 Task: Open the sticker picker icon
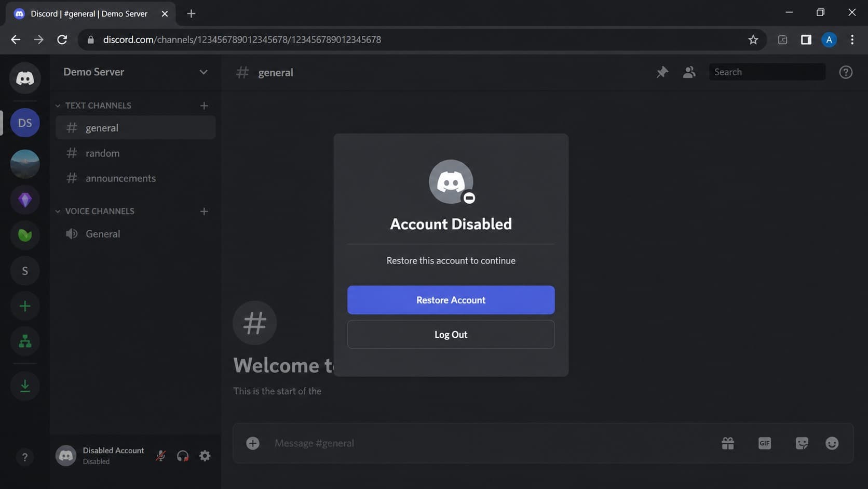[802, 443]
